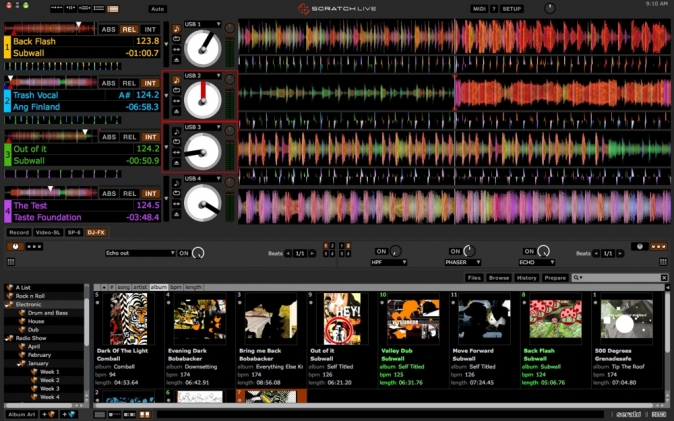Set deck 1 to ABS mode
674x421 pixels.
pos(108,29)
